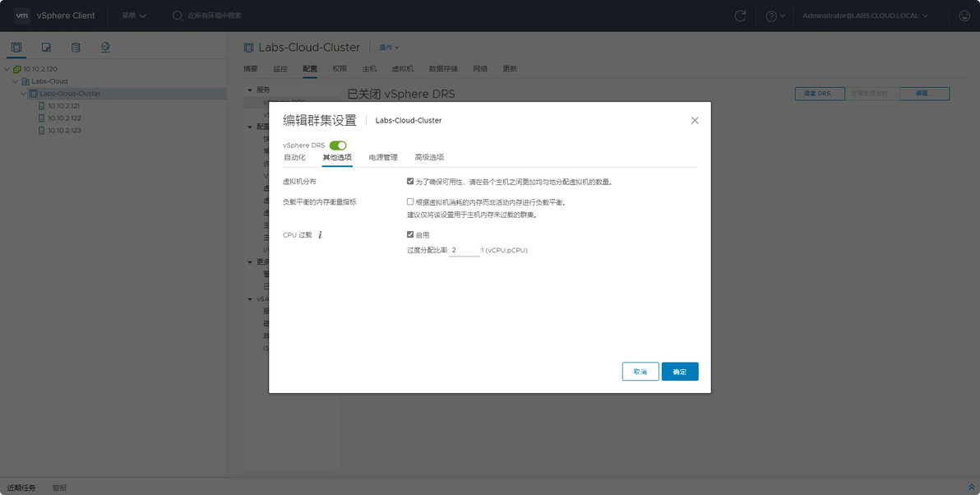Collapse the Labs-Cloud-Cluster tree node

(x=24, y=94)
